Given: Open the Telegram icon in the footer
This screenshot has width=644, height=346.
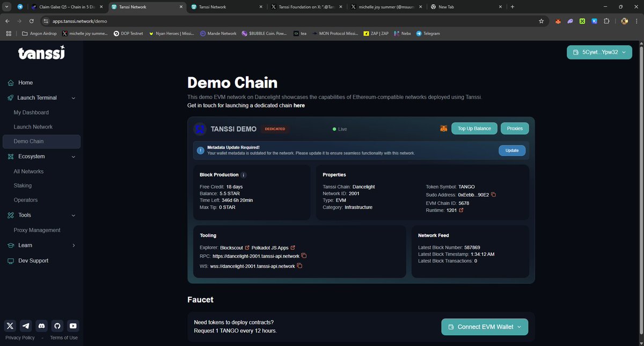Looking at the screenshot, I should coord(25,326).
